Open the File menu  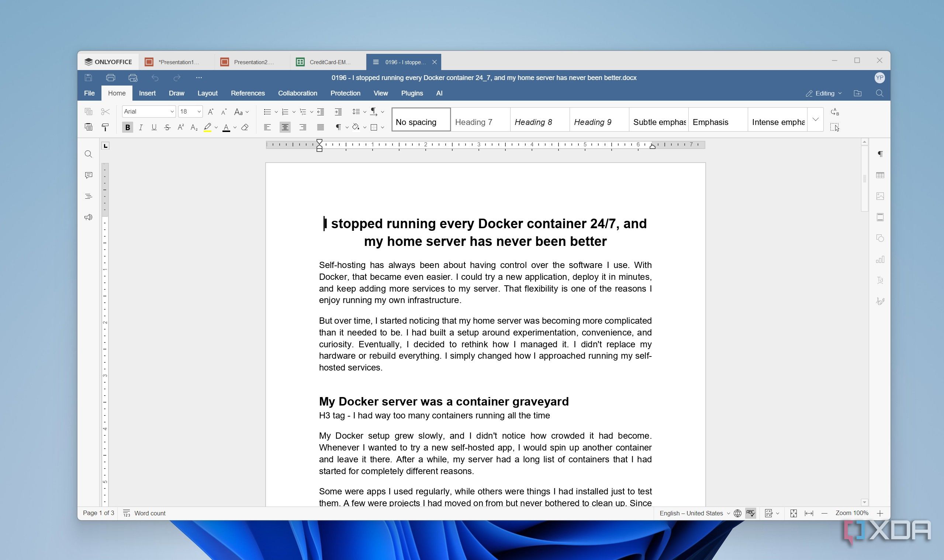coord(90,93)
